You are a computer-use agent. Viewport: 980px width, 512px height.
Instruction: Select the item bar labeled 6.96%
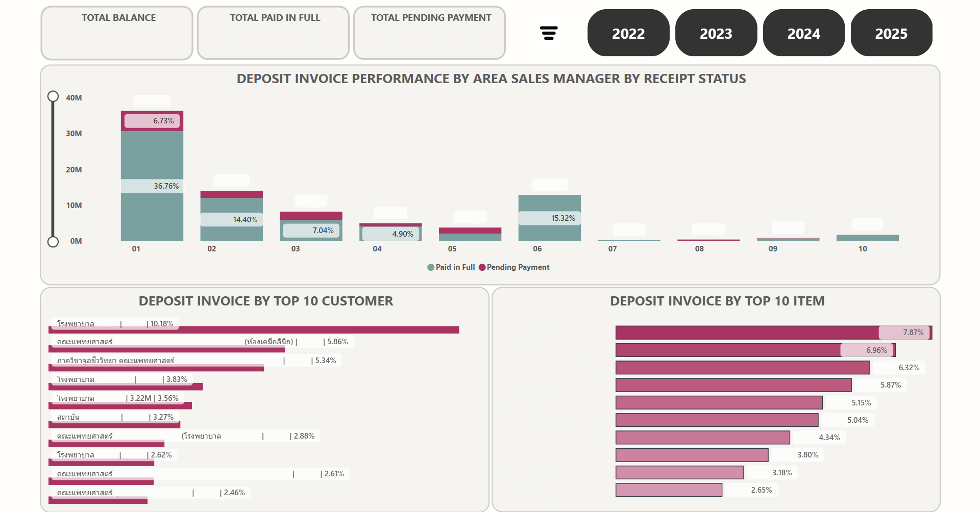(755, 350)
